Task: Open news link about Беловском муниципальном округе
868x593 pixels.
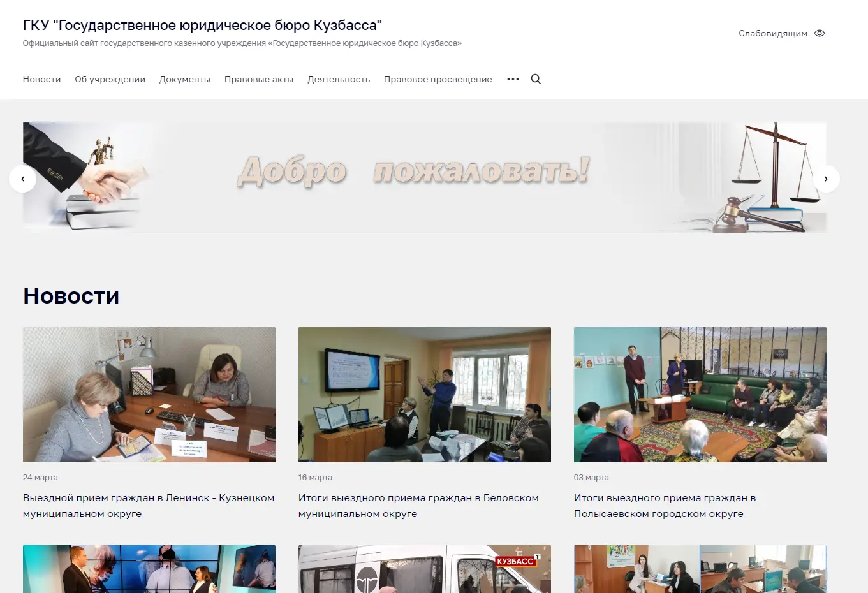Action: tap(418, 506)
